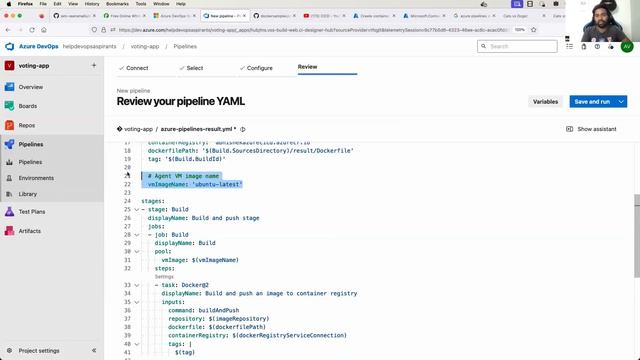
Task: Open the help icon in header
Action: tap(597, 47)
